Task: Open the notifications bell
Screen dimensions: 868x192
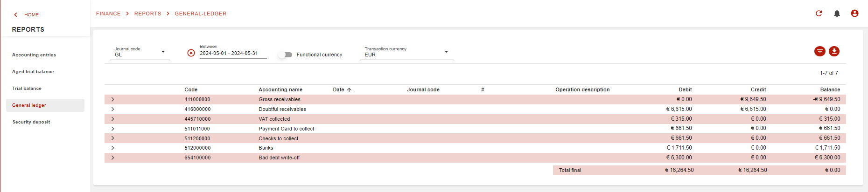Action: coord(837,14)
